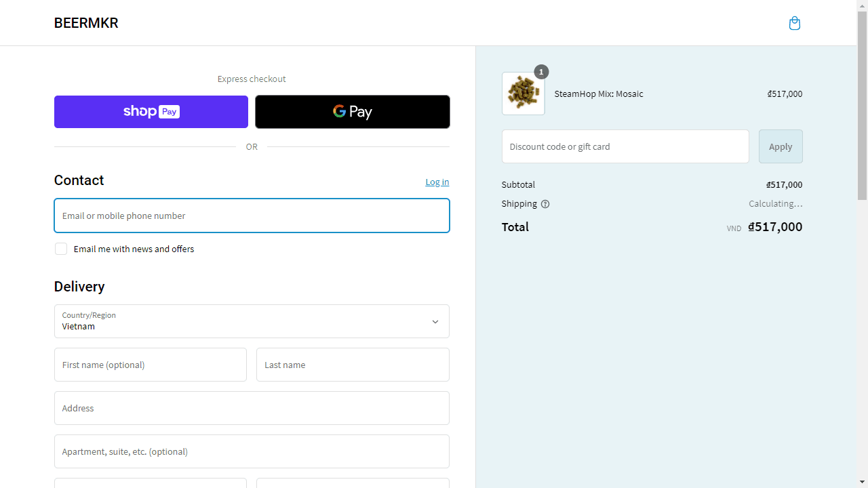Click the Address field
The width and height of the screenshot is (868, 488).
252,408
